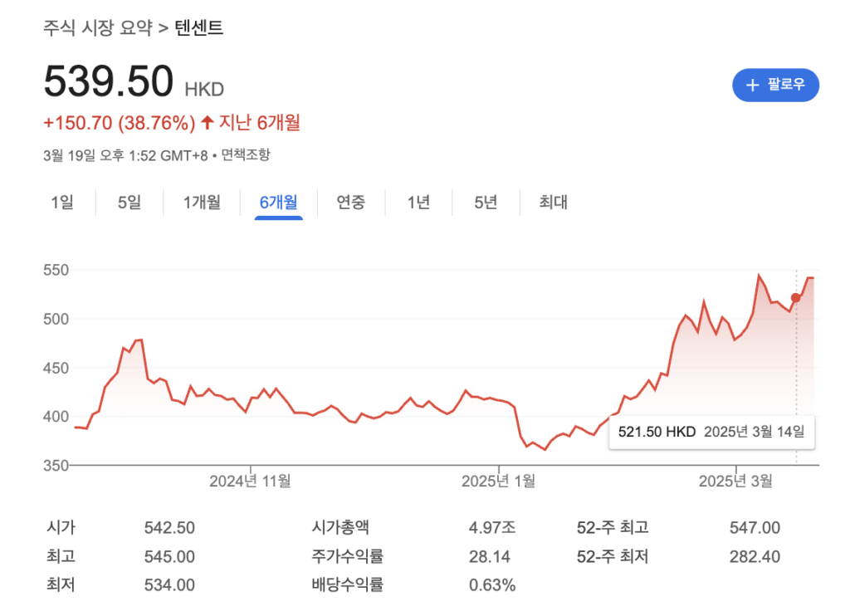Select the 5일 time range tab
Viewport: 850px width, 616px height.
point(129,202)
